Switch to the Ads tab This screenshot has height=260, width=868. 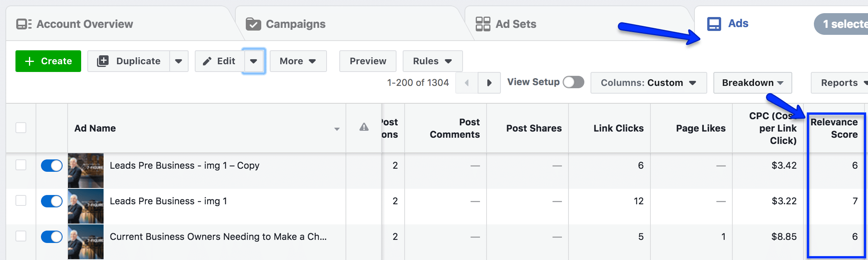(x=728, y=24)
